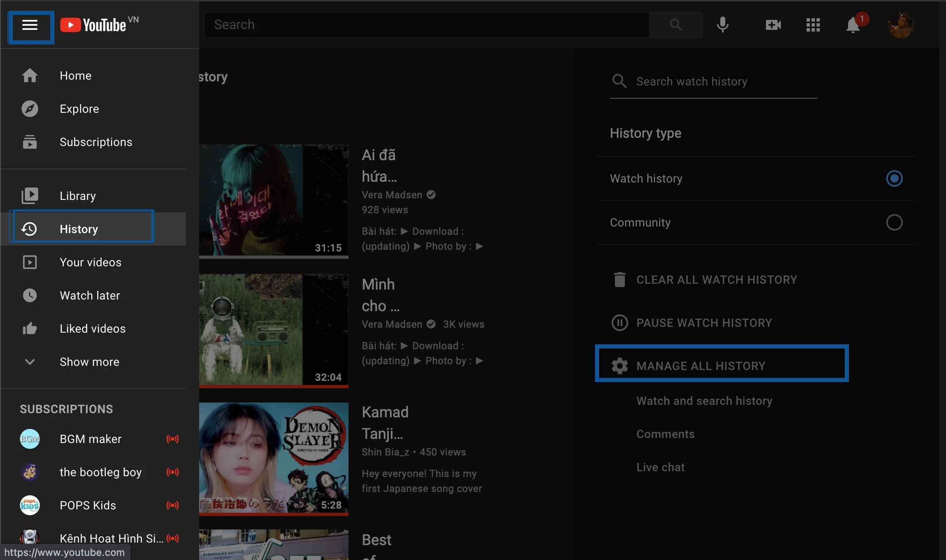Open Explore from the sidebar
946x560 pixels.
(x=93, y=109)
